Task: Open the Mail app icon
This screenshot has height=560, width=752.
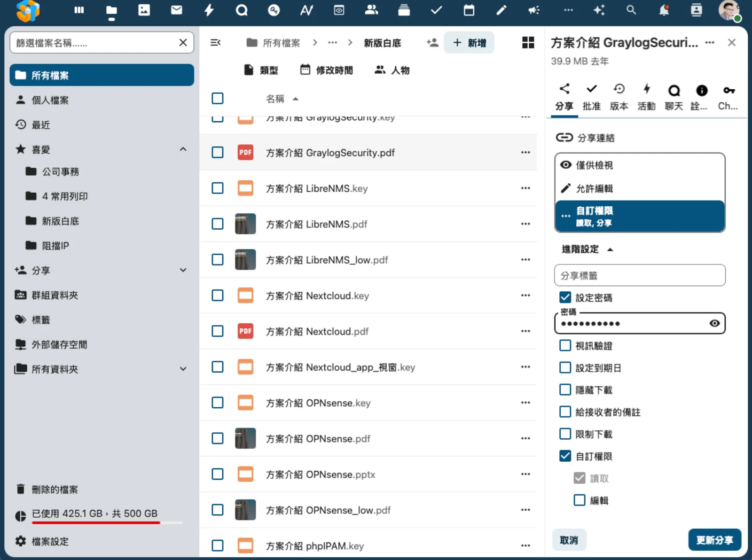Action: (176, 10)
